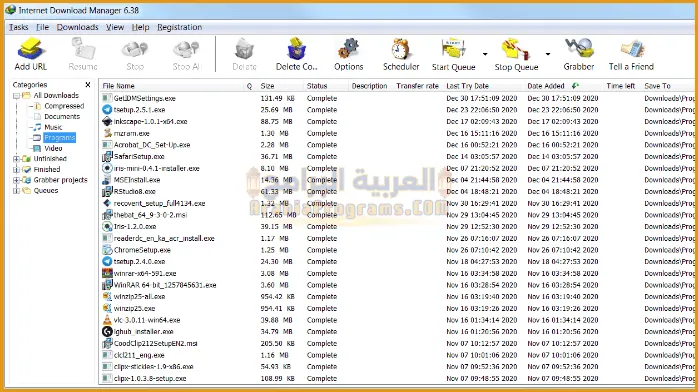698x392 pixels.
Task: Select the inkscape-1.0.1-x64.exe row
Action: point(398,121)
